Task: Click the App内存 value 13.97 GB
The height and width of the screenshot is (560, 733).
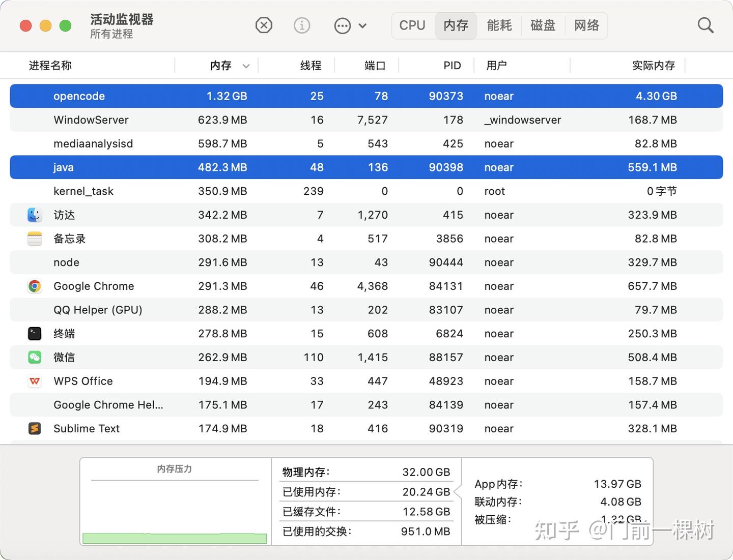Action: click(x=617, y=484)
